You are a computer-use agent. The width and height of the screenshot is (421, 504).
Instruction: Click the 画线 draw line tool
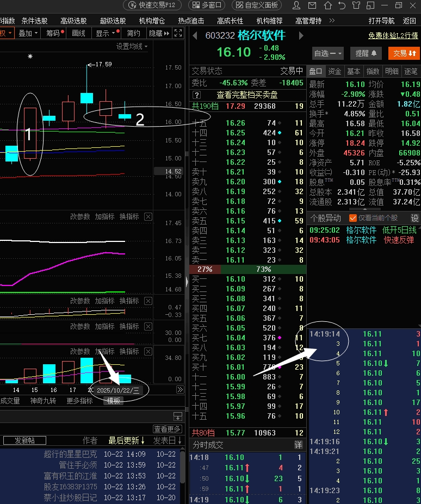[78, 33]
